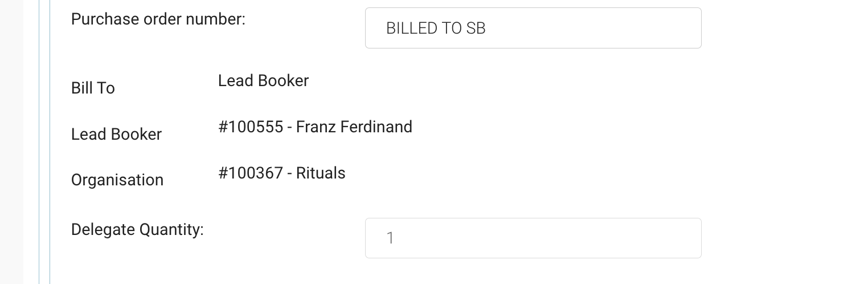The height and width of the screenshot is (284, 868).
Task: Click the 'Organisation' label
Action: point(117,180)
